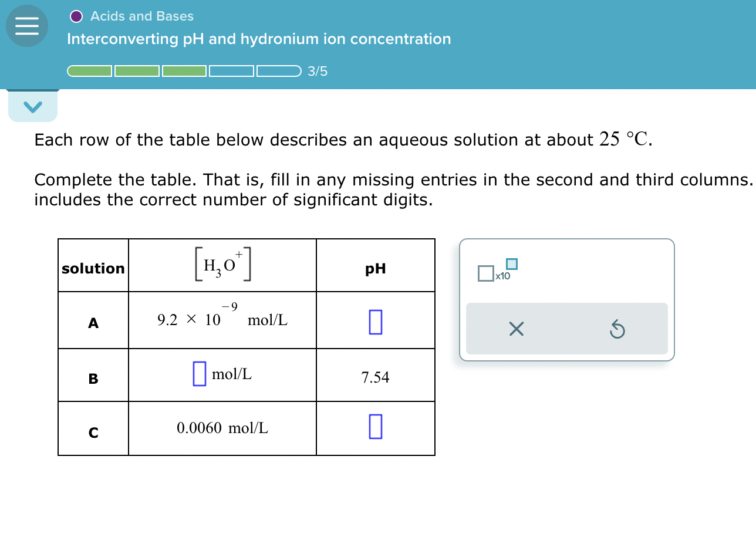756x534 pixels.
Task: Click the answer entry palette panel
Action: [566, 299]
